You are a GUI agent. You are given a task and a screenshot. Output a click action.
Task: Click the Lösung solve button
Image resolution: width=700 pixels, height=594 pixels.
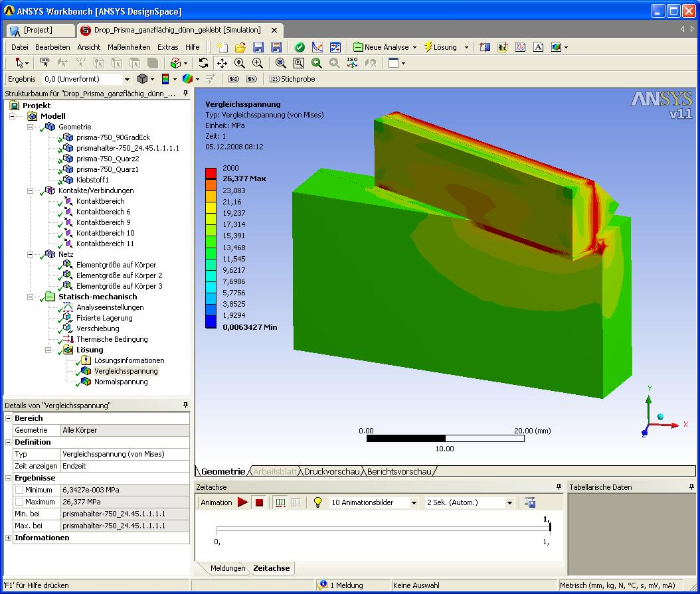click(440, 47)
